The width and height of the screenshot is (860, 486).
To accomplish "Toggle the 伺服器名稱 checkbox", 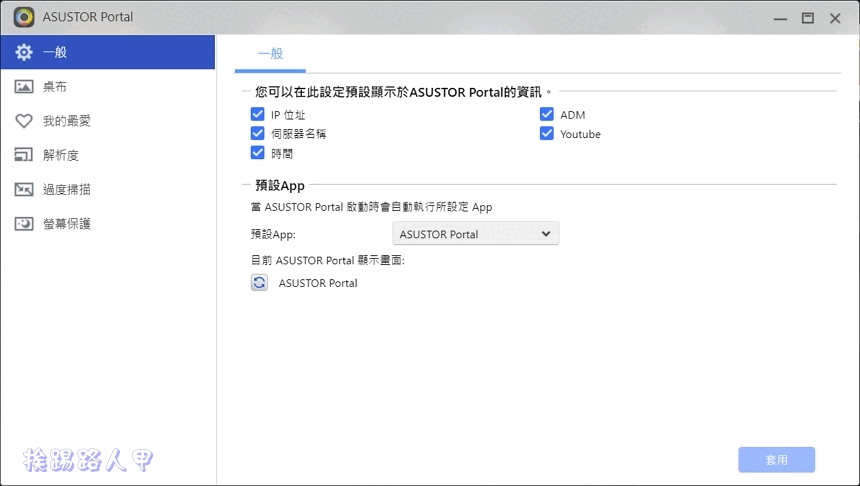I will coord(257,133).
